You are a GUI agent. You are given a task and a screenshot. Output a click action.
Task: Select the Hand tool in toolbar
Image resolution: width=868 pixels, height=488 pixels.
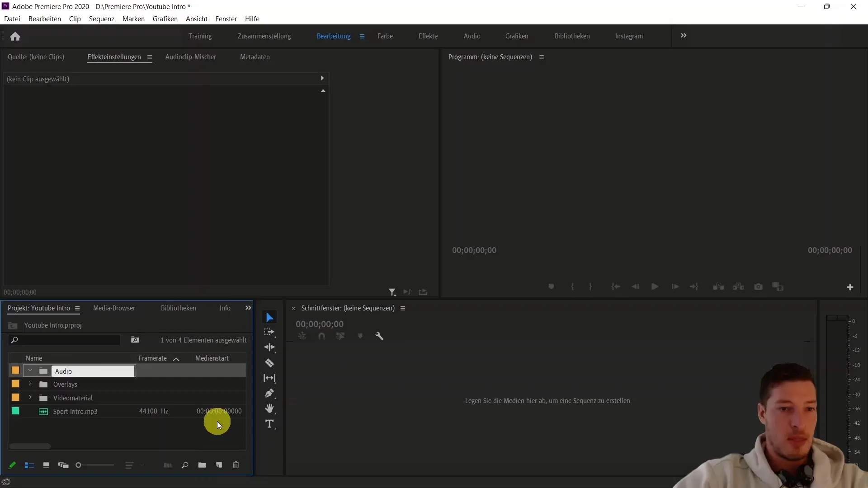[x=269, y=409]
